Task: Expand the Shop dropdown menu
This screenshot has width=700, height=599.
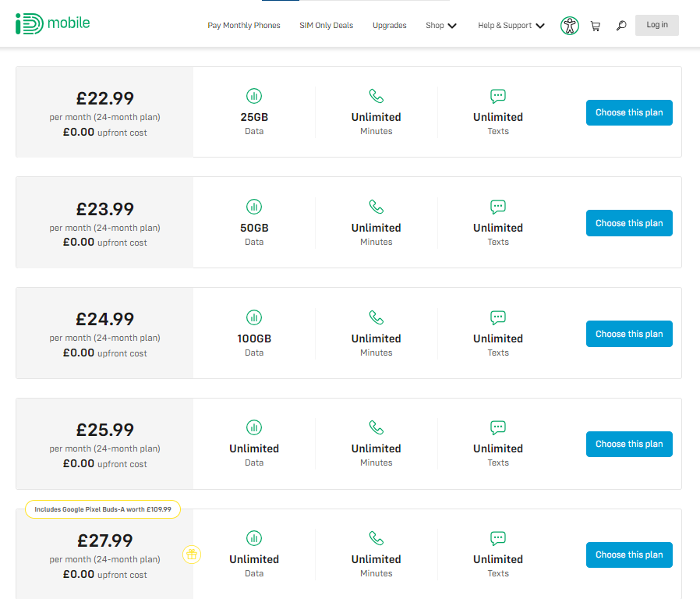Action: tap(441, 26)
